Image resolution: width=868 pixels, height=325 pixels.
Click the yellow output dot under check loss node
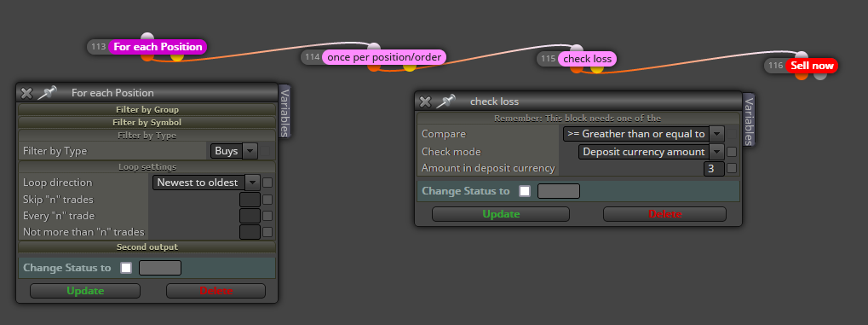597,67
